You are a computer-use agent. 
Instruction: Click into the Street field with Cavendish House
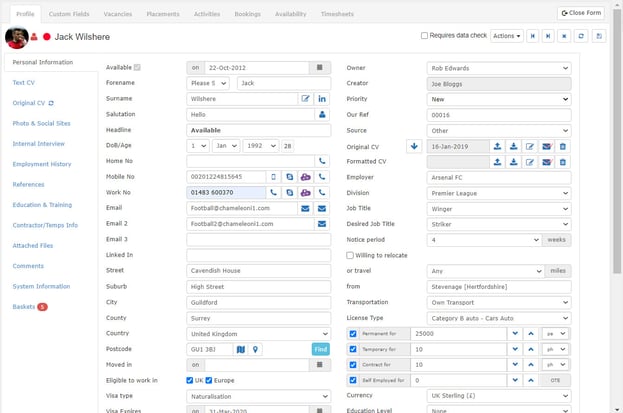point(258,270)
